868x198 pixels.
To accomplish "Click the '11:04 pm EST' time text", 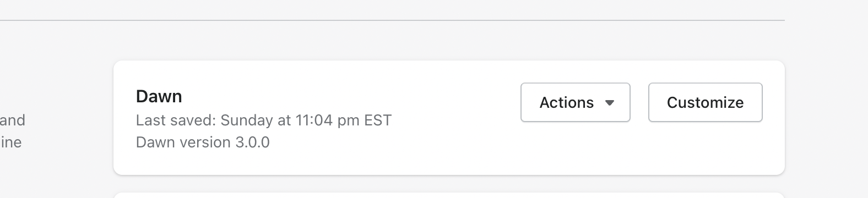I will coord(343,120).
